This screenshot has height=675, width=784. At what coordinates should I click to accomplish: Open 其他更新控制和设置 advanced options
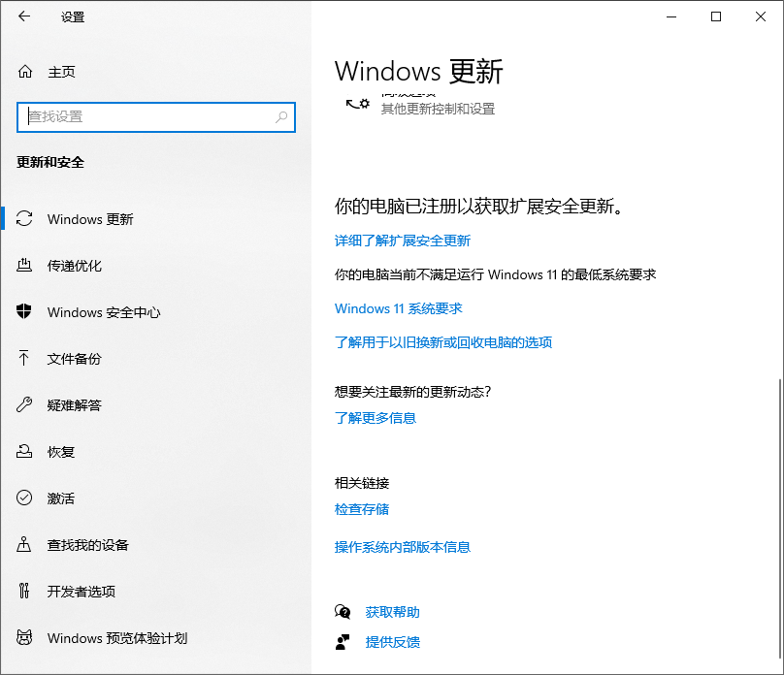(x=438, y=109)
